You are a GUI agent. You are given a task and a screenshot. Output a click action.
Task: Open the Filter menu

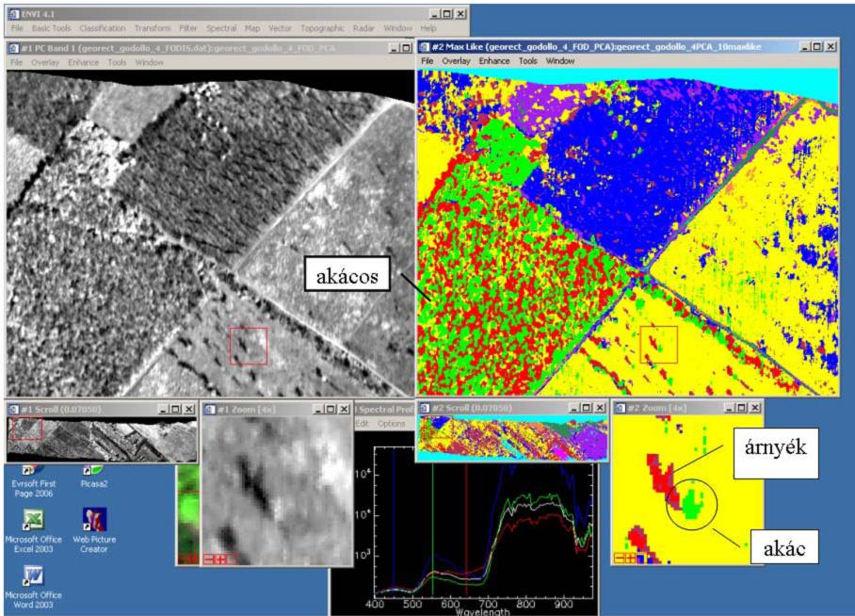point(188,28)
